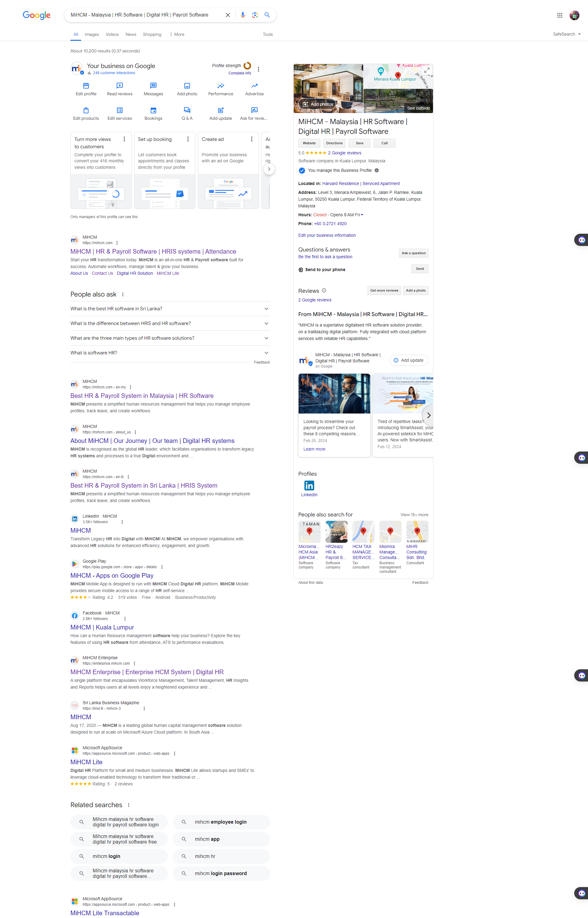Expand "difference between HRIS and HR software" question
588x918 pixels.
coord(170,323)
